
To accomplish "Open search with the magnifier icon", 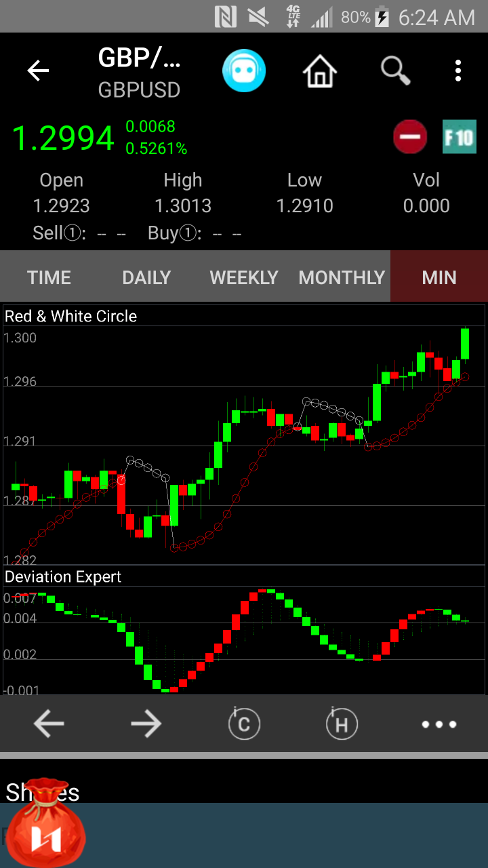I will click(x=396, y=70).
